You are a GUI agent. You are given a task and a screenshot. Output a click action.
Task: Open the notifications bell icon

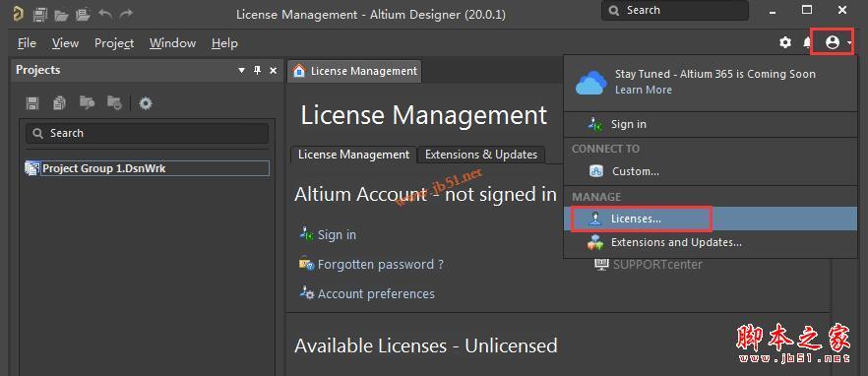coord(807,42)
